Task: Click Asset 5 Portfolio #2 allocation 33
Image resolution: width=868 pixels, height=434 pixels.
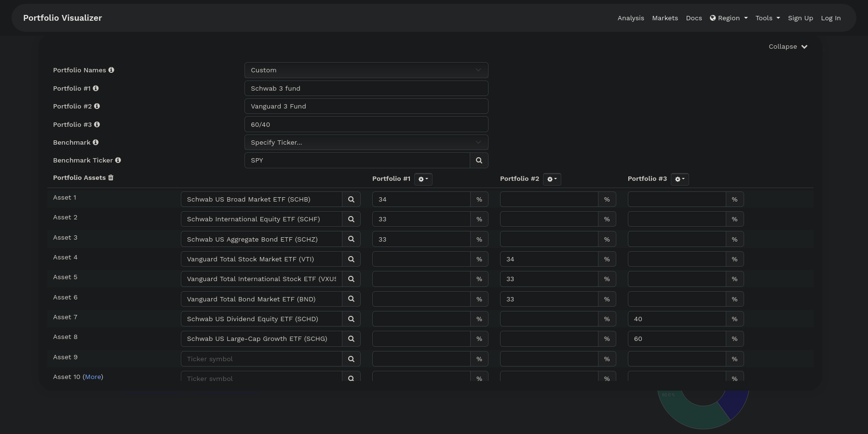Action: [x=549, y=279]
